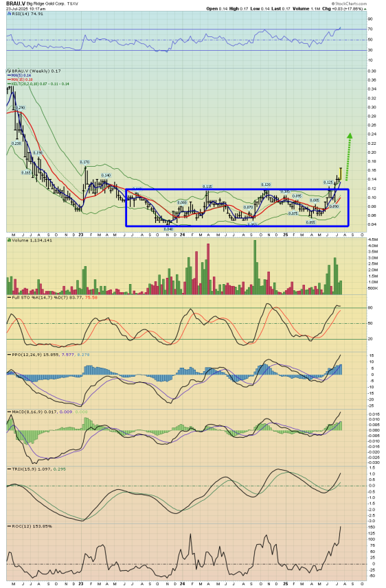Click the 0.140 price annotation
Viewport: 386px width, 588px height.
pyautogui.click(x=106, y=175)
